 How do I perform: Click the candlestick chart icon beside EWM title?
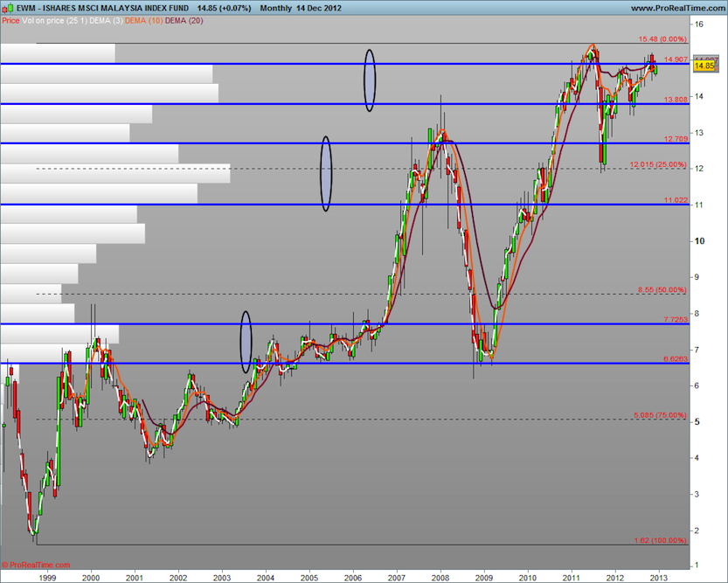click(7, 9)
